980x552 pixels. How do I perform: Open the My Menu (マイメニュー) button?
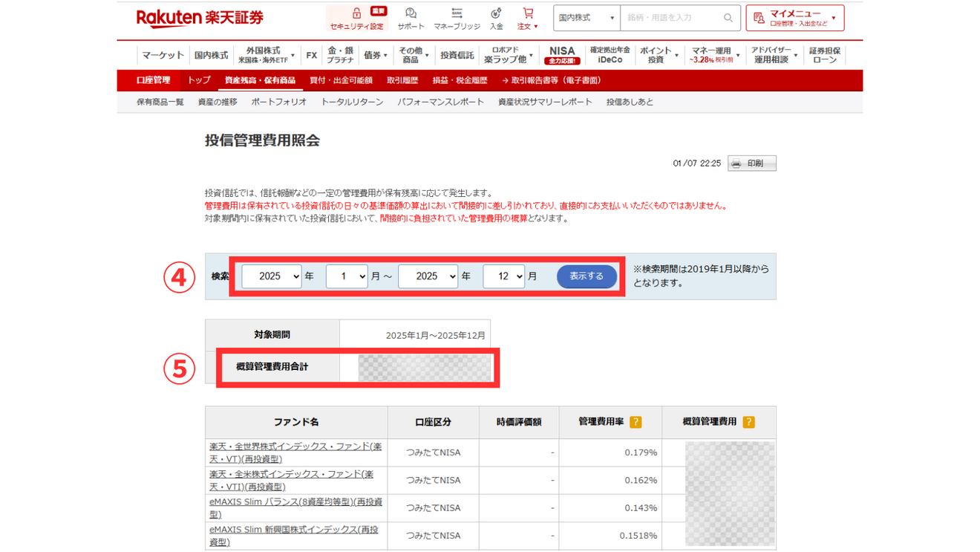pyautogui.click(x=795, y=18)
